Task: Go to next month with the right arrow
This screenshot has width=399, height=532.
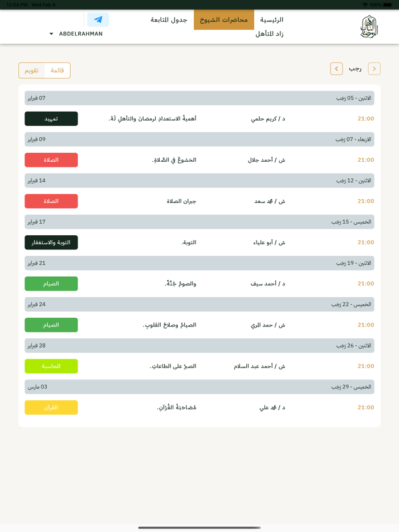Action: click(374, 68)
